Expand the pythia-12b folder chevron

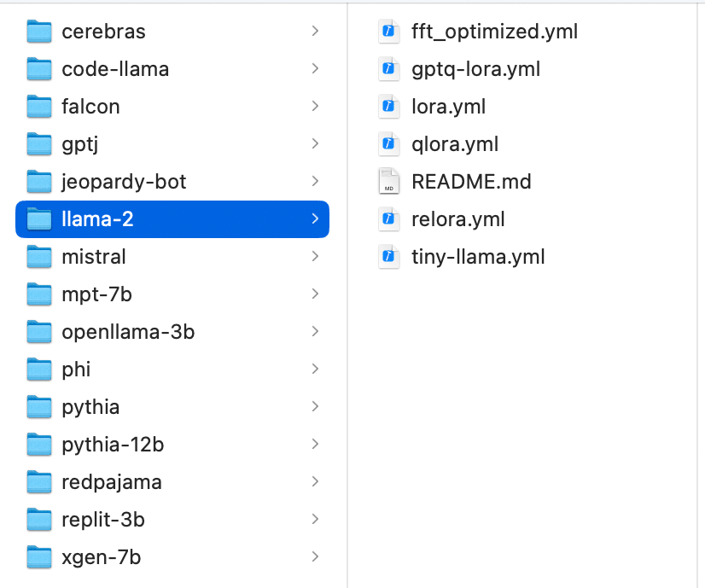pyautogui.click(x=315, y=444)
